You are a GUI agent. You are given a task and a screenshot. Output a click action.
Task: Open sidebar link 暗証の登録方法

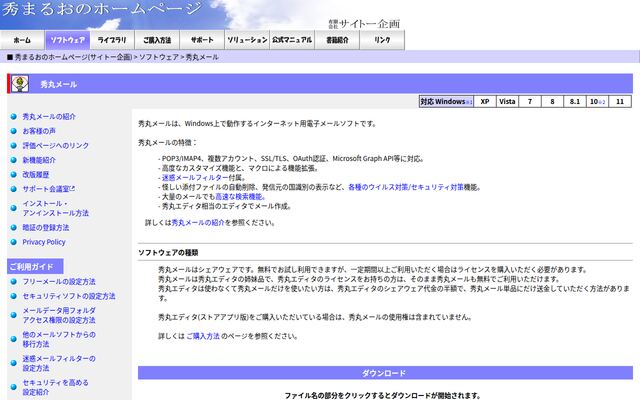(46, 227)
